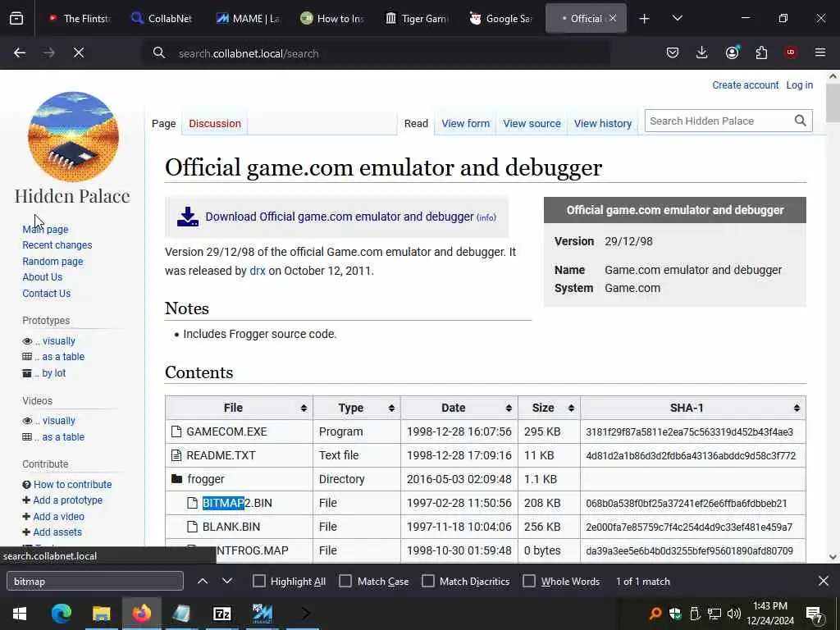Viewport: 840px width, 630px height.
Task: Open the Downloads arrow icon in toolbar
Action: (x=702, y=52)
